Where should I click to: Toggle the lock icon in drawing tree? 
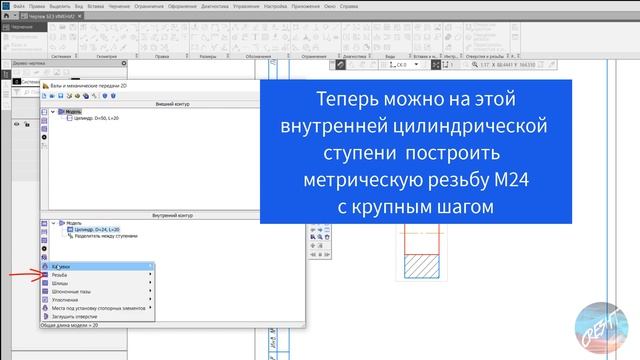(x=27, y=124)
